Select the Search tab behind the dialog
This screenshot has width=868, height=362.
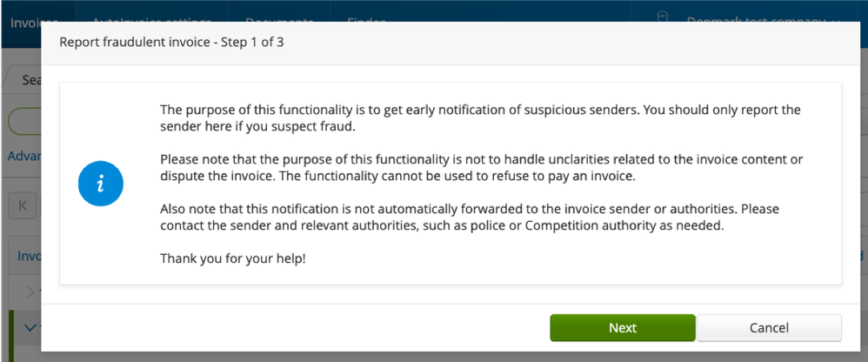point(30,79)
